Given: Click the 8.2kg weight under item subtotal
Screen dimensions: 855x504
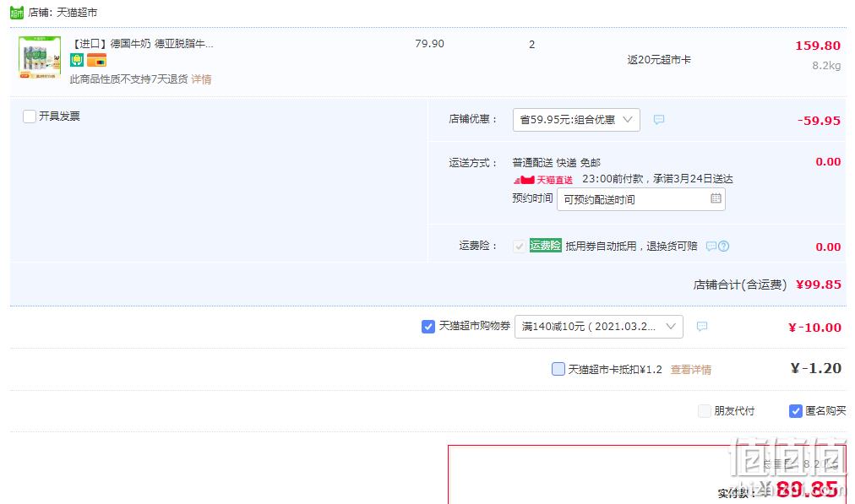Looking at the screenshot, I should click(x=826, y=66).
